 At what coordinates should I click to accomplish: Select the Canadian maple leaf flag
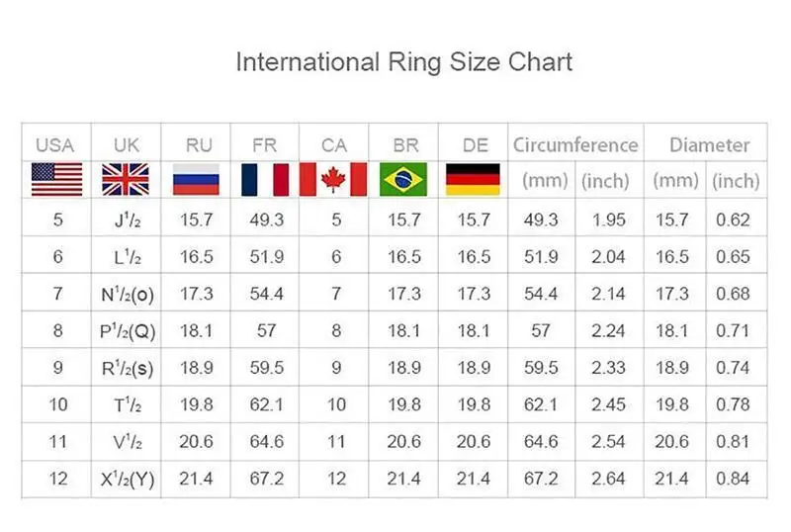click(x=333, y=179)
